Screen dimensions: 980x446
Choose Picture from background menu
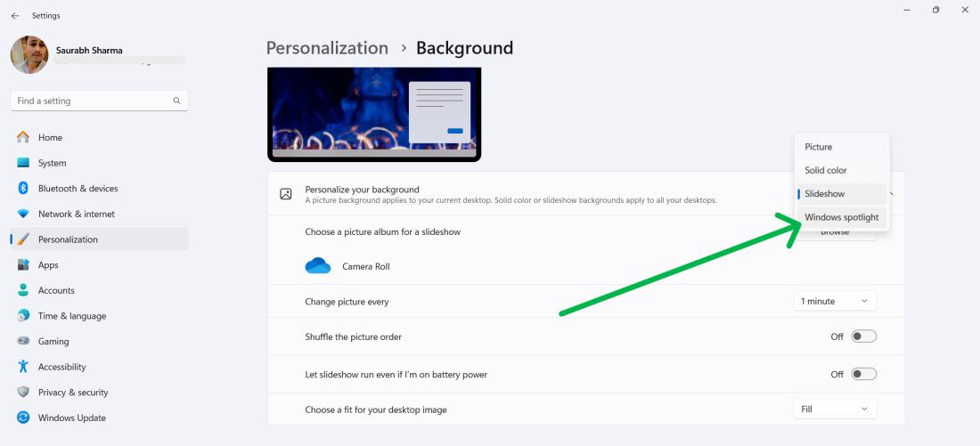point(842,147)
